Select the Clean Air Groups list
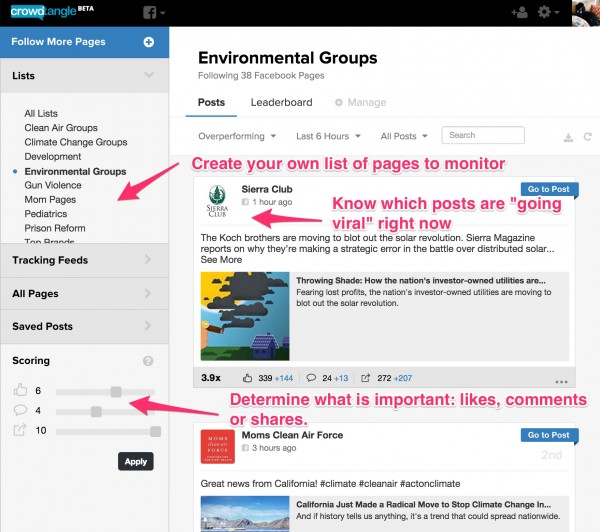 (61, 128)
